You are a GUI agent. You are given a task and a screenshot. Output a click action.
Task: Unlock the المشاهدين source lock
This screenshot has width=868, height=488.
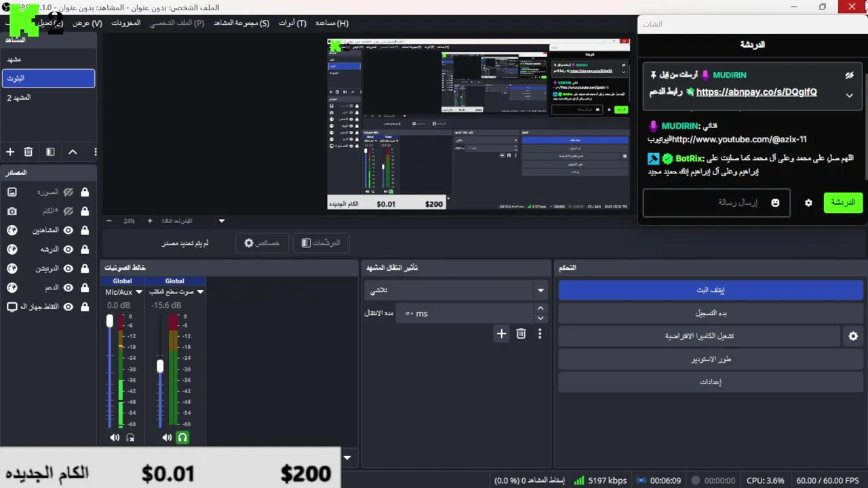tap(85, 230)
